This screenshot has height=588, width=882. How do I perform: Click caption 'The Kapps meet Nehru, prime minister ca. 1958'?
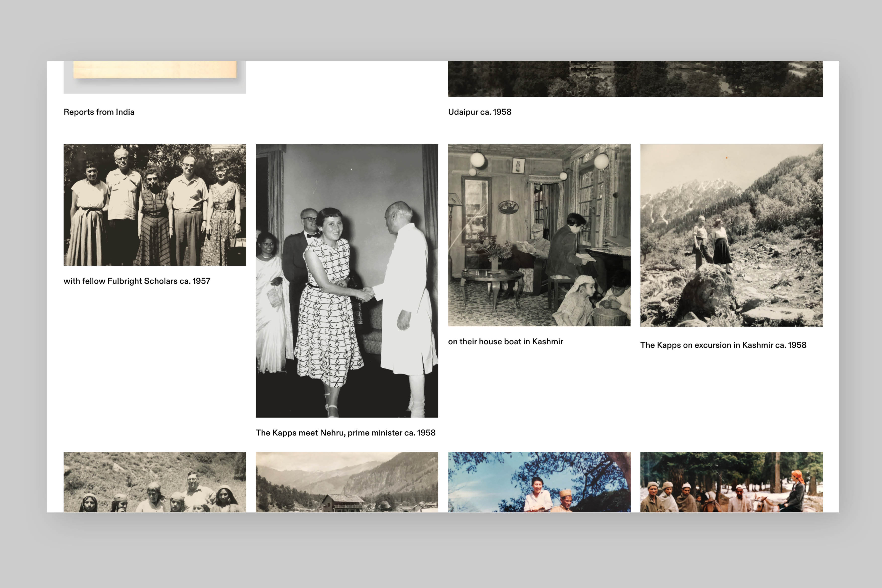coord(345,433)
